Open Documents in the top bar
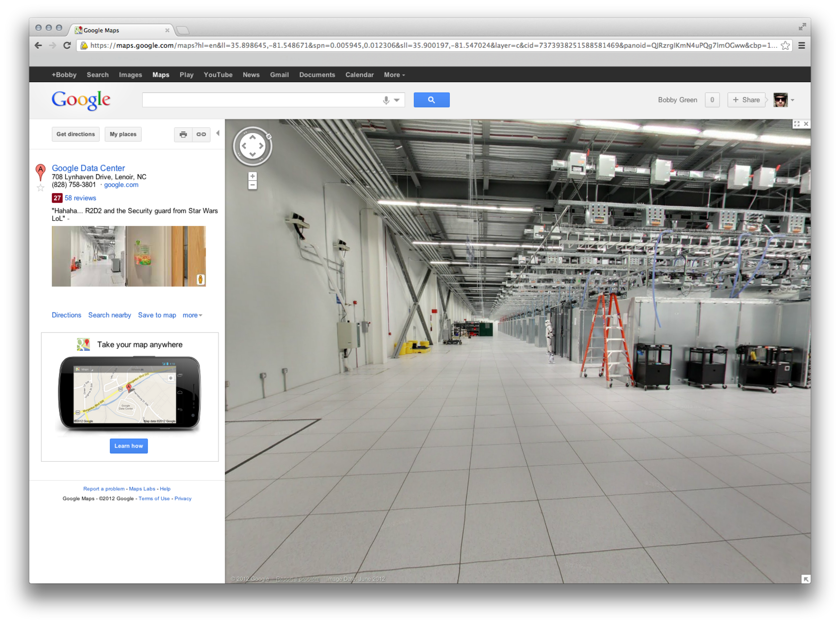840x624 pixels. (x=317, y=75)
